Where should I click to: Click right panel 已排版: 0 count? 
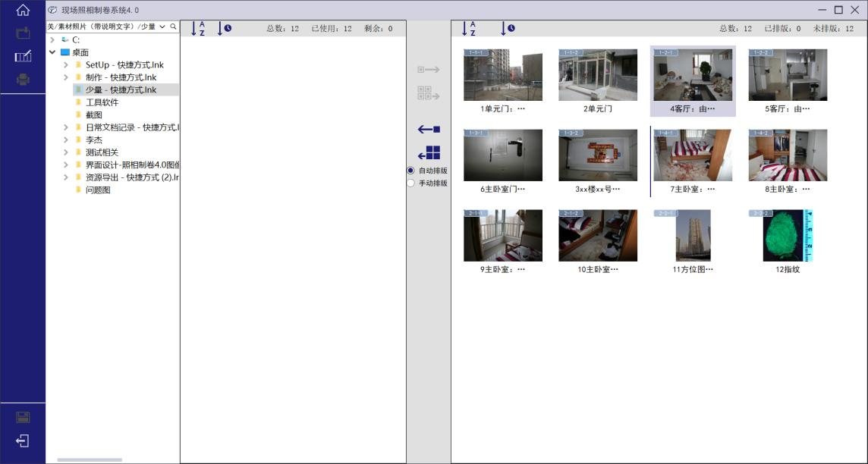[782, 29]
